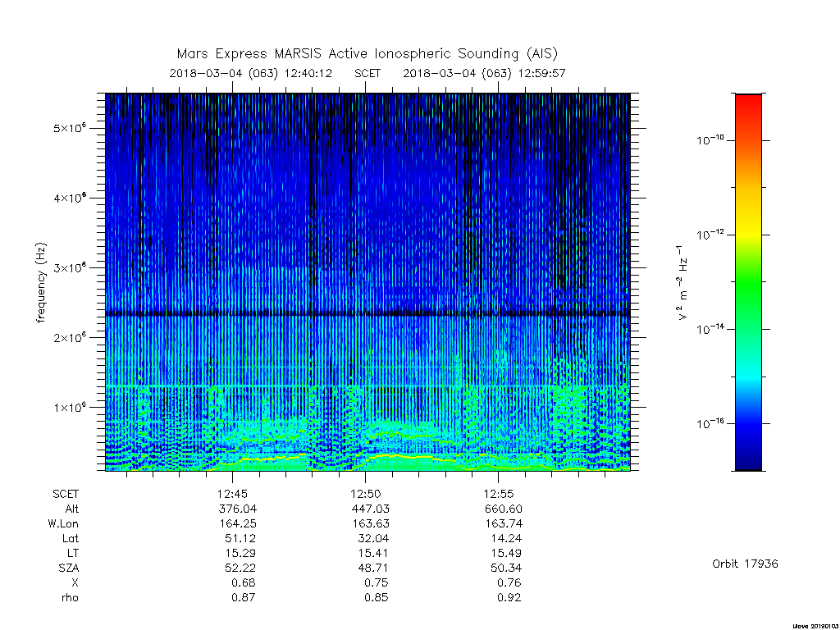This screenshot has width=840, height=630.
Task: Click the SZA value '48.71'
Action: tap(373, 568)
